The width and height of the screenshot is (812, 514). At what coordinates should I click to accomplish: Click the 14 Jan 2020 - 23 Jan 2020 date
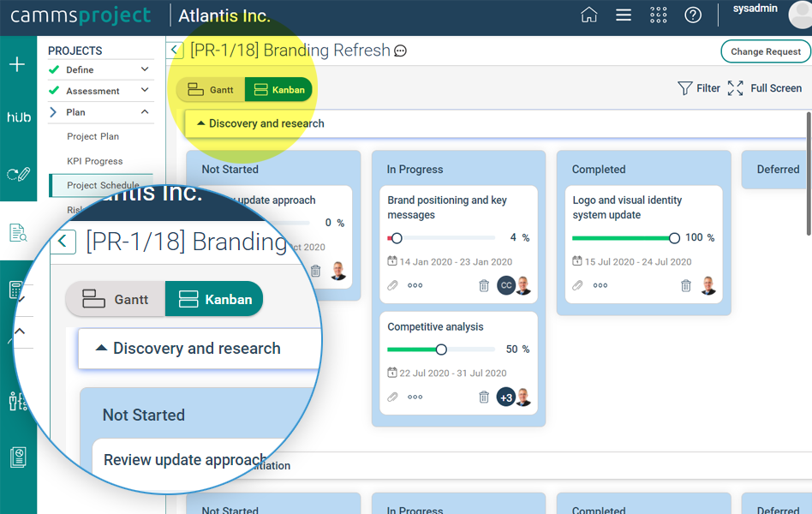click(x=456, y=261)
